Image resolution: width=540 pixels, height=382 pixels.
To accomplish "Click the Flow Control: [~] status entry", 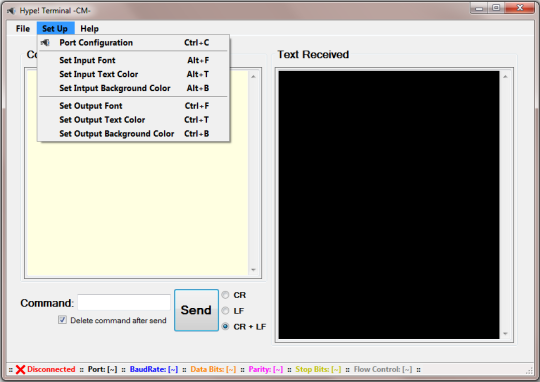I will tap(383, 369).
